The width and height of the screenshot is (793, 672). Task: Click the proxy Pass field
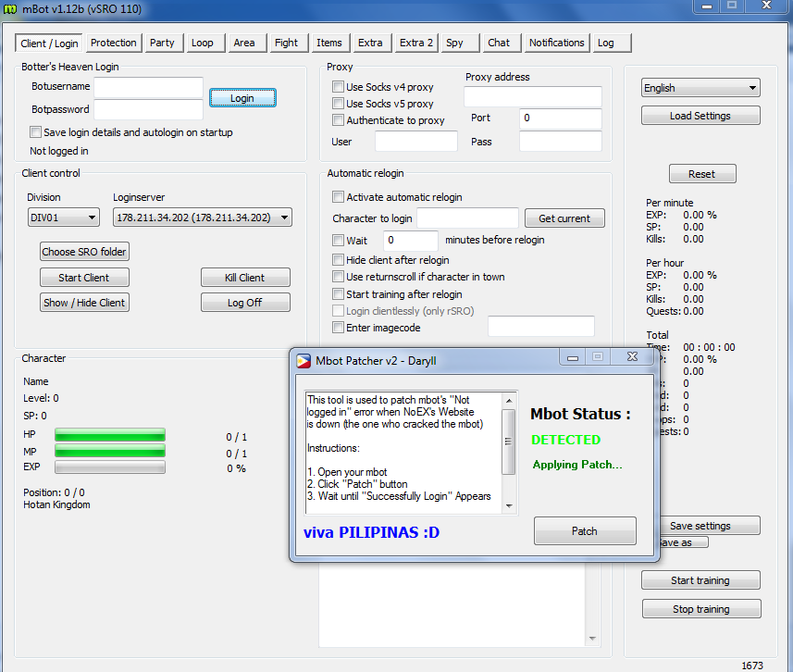(561, 142)
